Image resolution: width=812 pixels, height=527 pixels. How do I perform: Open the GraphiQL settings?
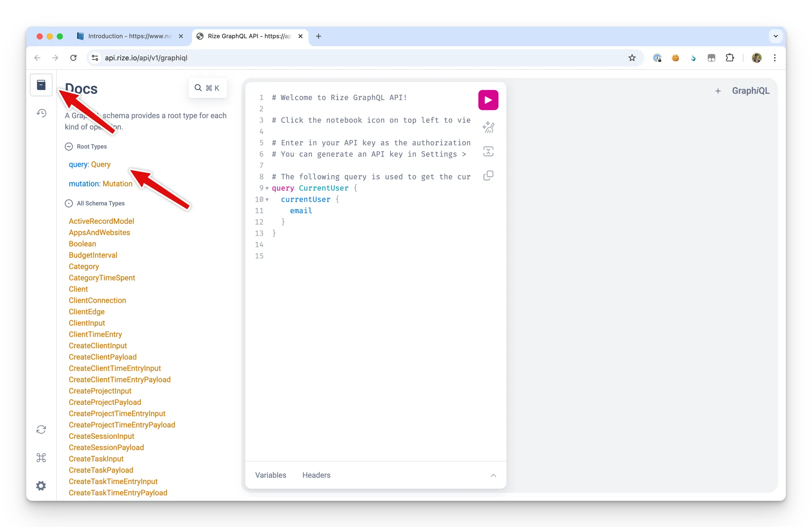[x=40, y=485]
